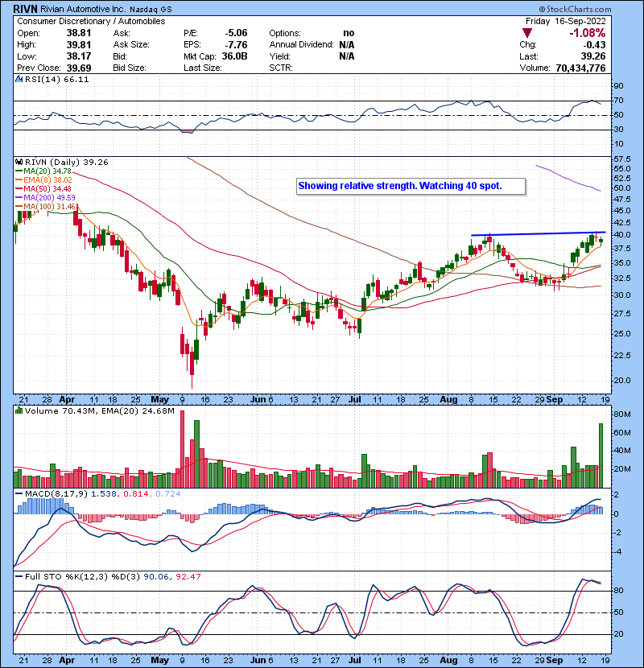644x668 pixels.
Task: Click the blue resistance trendline near 40
Action: point(539,233)
